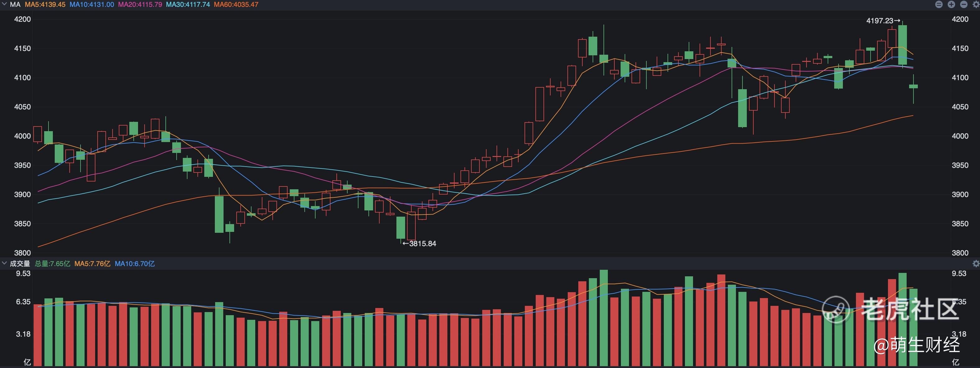Click the volume MA5:7.76亿 label
This screenshot has height=368, width=980.
(x=92, y=264)
